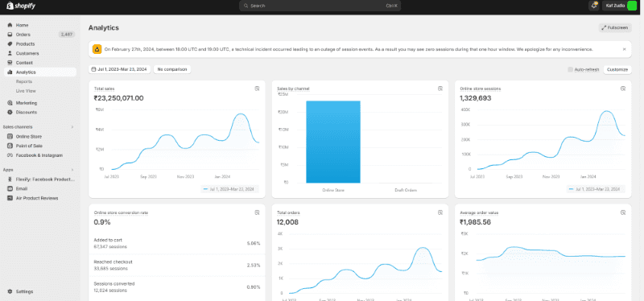Click the Marketing target icon
This screenshot has height=301, width=644.
[x=10, y=103]
